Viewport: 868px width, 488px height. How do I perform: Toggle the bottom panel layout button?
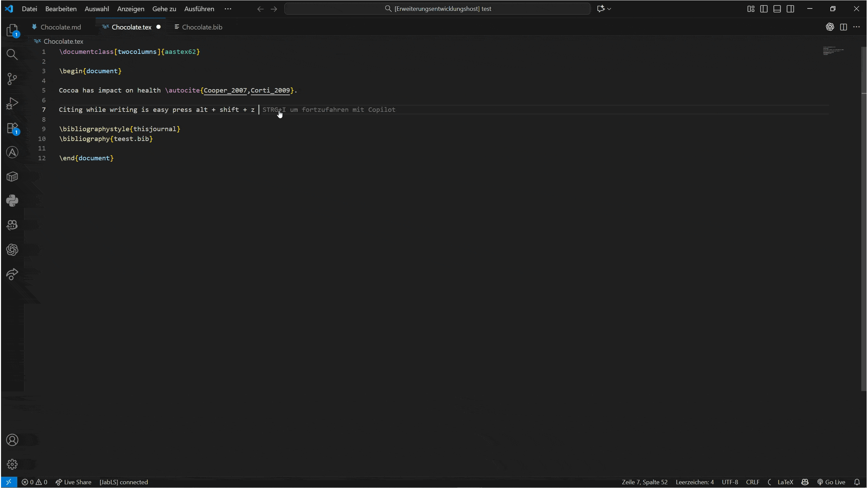[777, 9]
